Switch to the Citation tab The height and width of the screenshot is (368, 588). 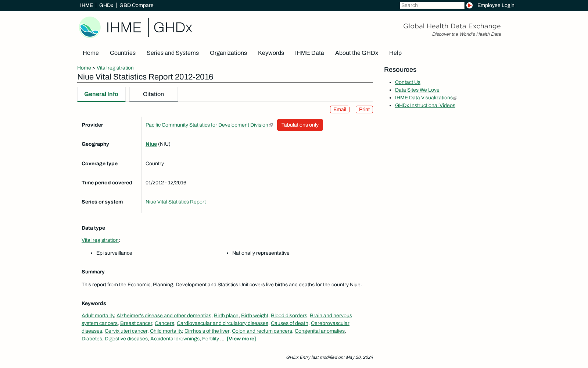153,94
